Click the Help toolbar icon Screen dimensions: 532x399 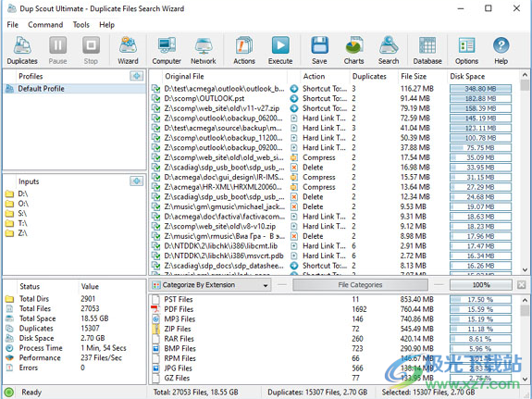click(501, 50)
